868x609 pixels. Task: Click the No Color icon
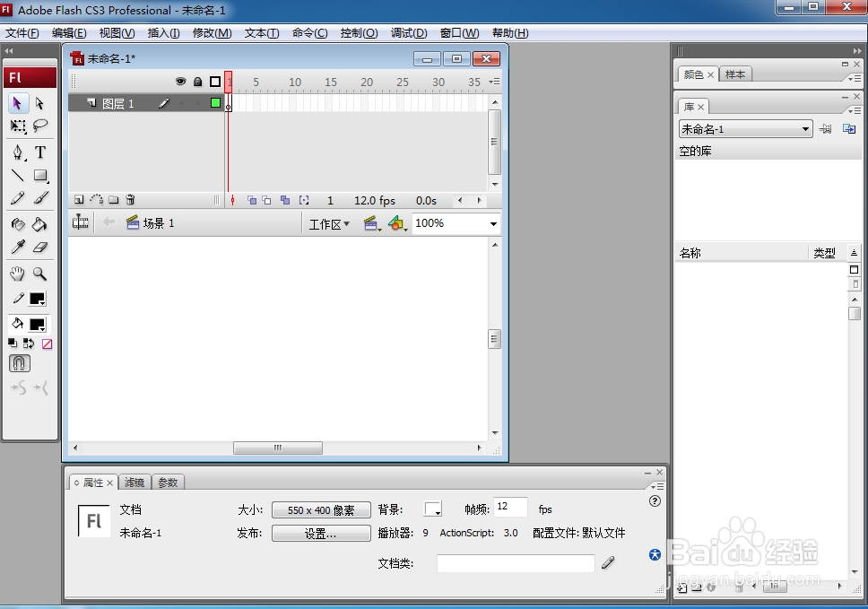[x=47, y=344]
